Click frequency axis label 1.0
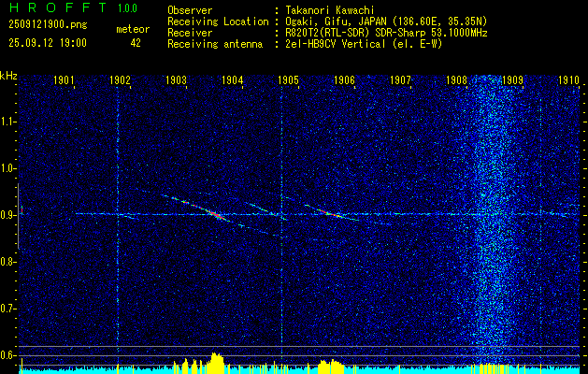 [8, 168]
